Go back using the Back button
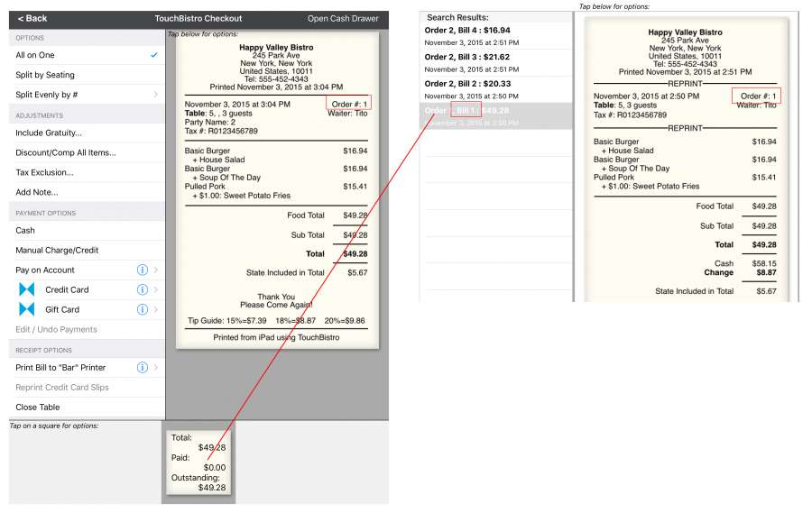812x513 pixels. pyautogui.click(x=32, y=18)
